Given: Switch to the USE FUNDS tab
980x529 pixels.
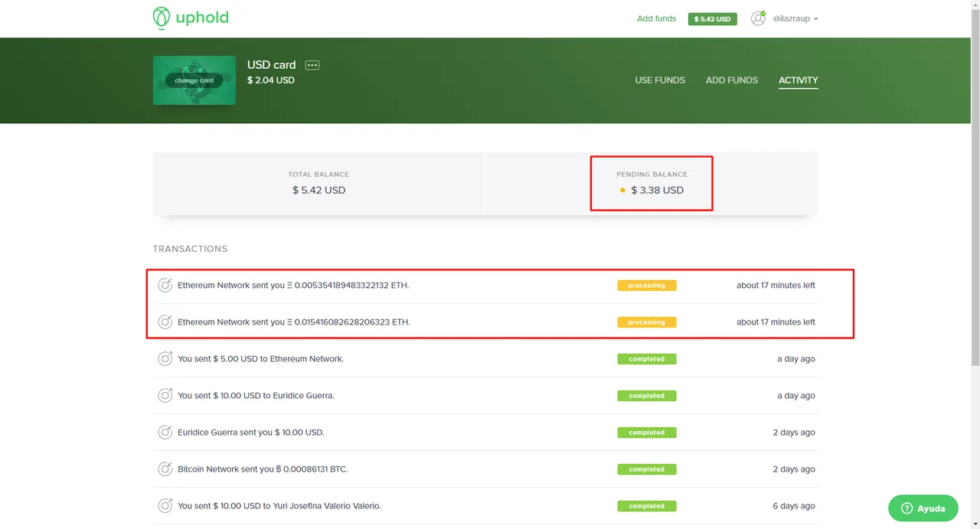Looking at the screenshot, I should [x=660, y=80].
